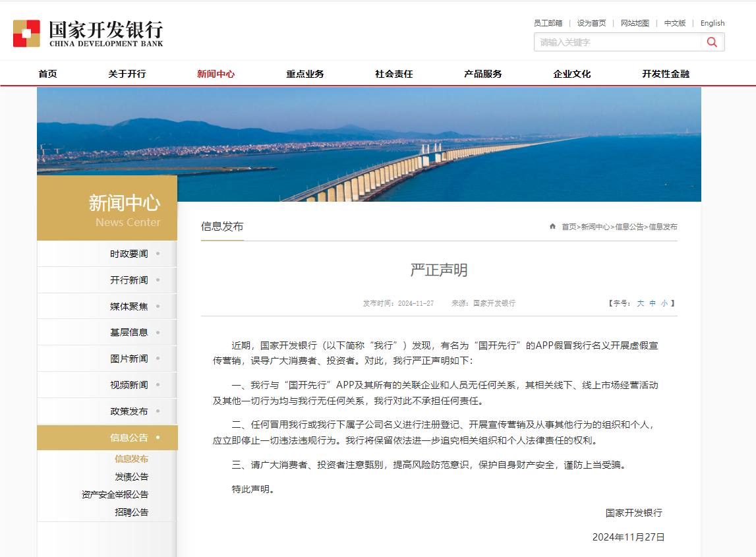This screenshot has width=756, height=557.
Task: Click the China Development Bank logo
Action: (x=88, y=34)
